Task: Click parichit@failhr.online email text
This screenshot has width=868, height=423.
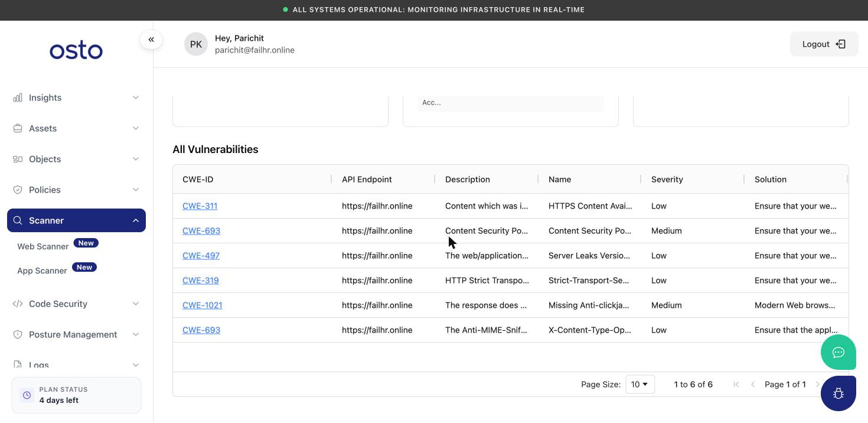Action: pos(254,50)
